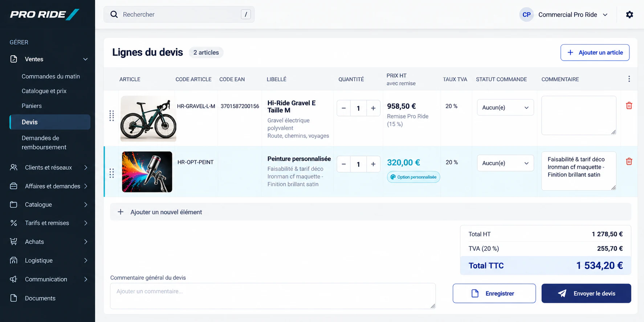Click the CP user avatar
This screenshot has width=644, height=322.
click(526, 15)
